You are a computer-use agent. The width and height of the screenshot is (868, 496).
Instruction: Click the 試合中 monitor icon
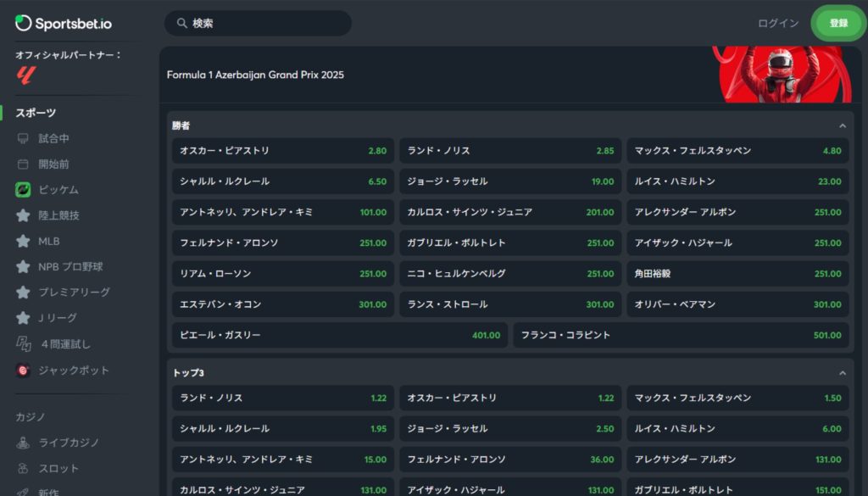click(x=23, y=138)
